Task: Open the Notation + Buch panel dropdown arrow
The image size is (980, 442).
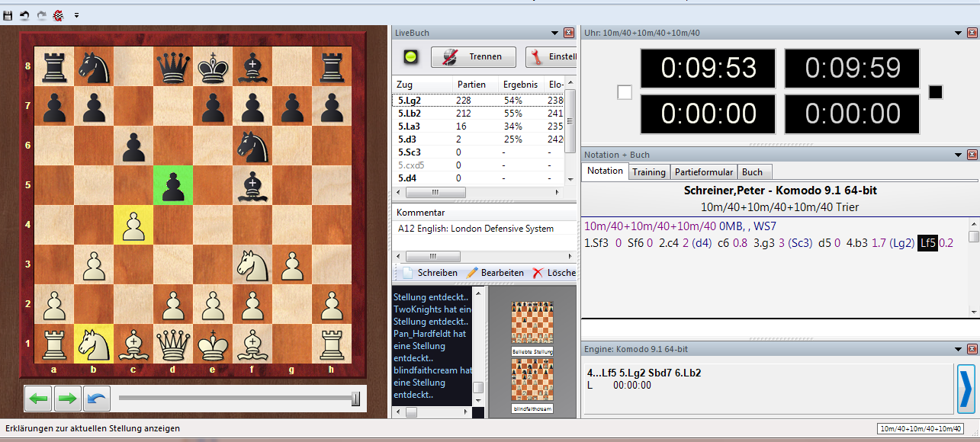Action: (958, 155)
